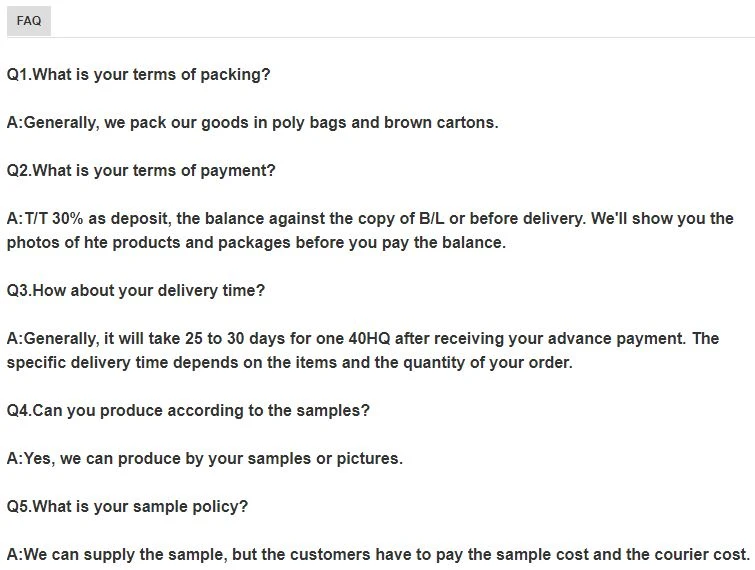Click the Q2 terms of payment question
This screenshot has height=570, width=755.
point(141,170)
